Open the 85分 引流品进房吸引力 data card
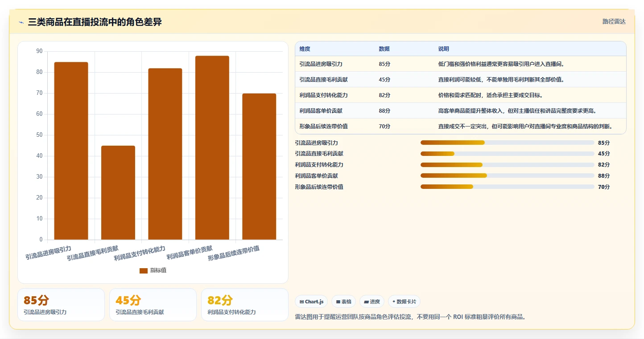This screenshot has width=644, height=339. 61,305
